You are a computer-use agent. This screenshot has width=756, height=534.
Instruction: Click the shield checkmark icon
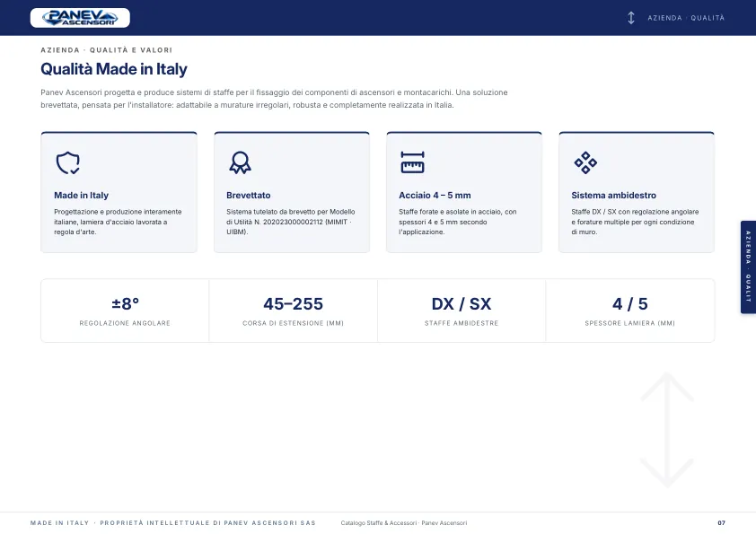pos(68,163)
